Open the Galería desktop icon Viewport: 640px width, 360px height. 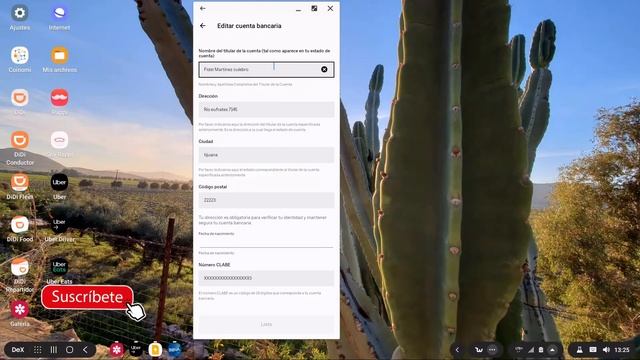coord(20,309)
